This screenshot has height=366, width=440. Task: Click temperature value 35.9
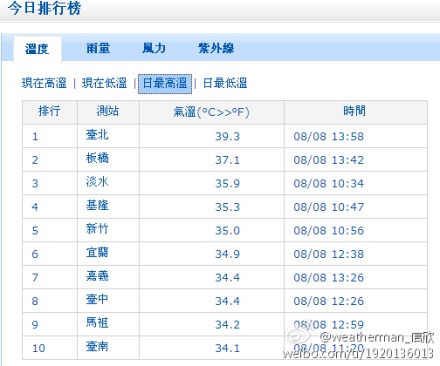[227, 183]
